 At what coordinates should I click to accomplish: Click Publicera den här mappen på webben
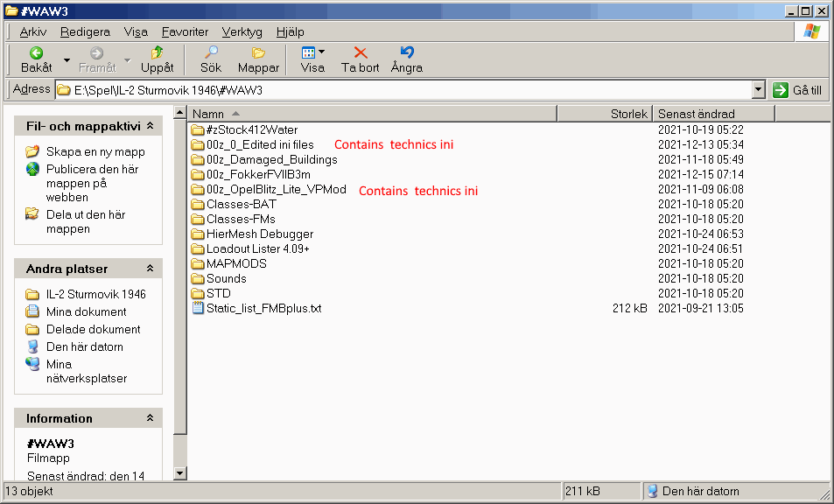[92, 183]
